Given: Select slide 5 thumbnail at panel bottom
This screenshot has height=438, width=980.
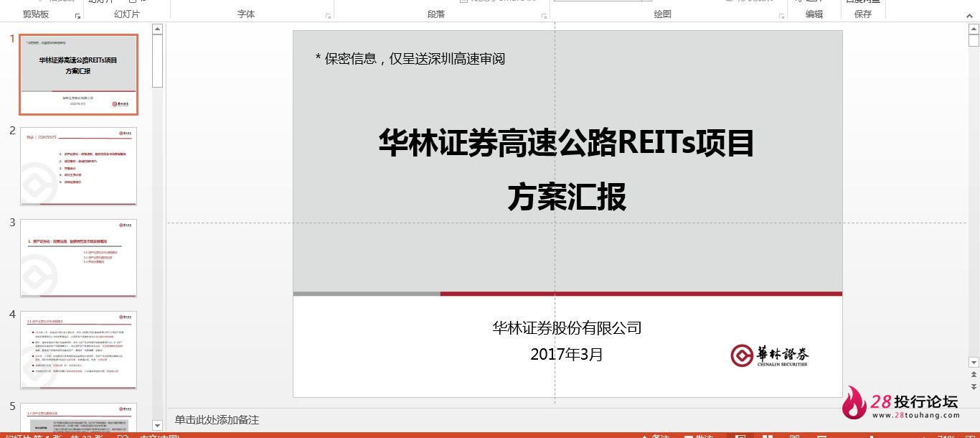Looking at the screenshot, I should click(79, 417).
